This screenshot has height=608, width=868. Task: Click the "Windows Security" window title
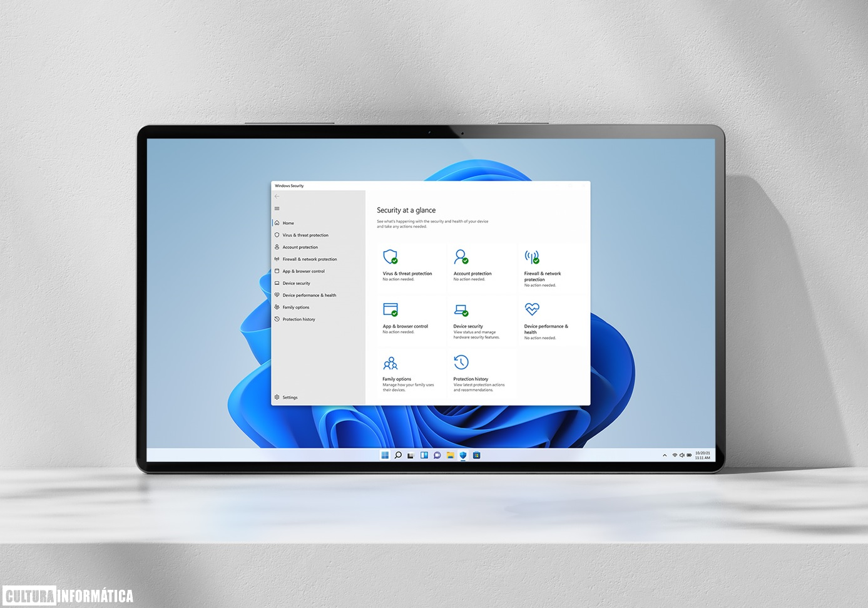tap(289, 186)
